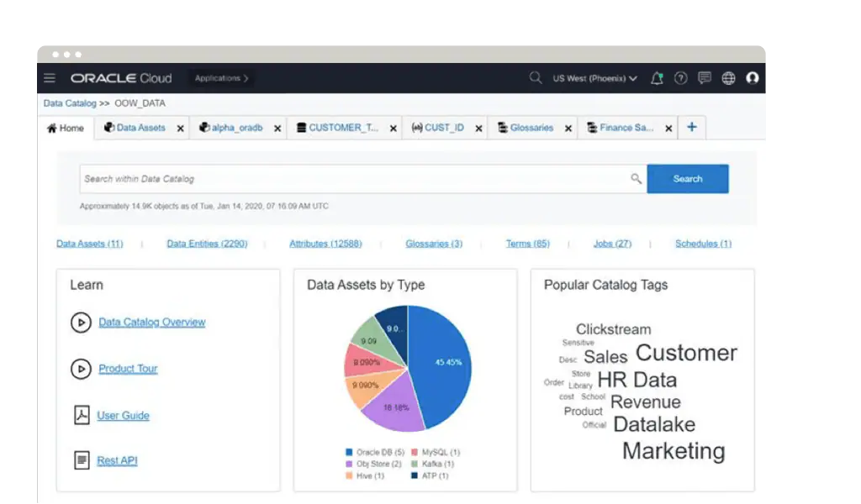This screenshot has width=861, height=504.
Task: Open the help question mark icon
Action: pos(681,78)
